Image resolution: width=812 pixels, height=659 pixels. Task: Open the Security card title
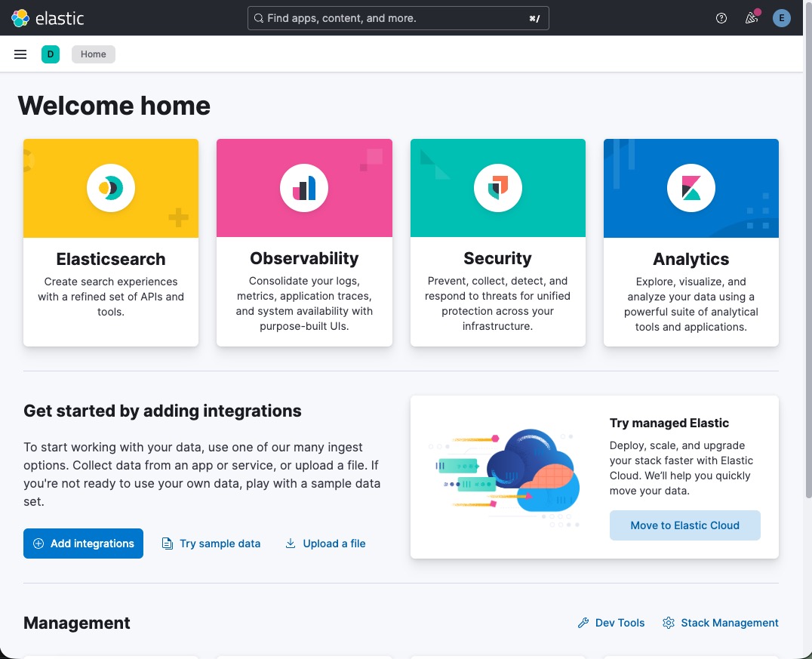point(497,258)
